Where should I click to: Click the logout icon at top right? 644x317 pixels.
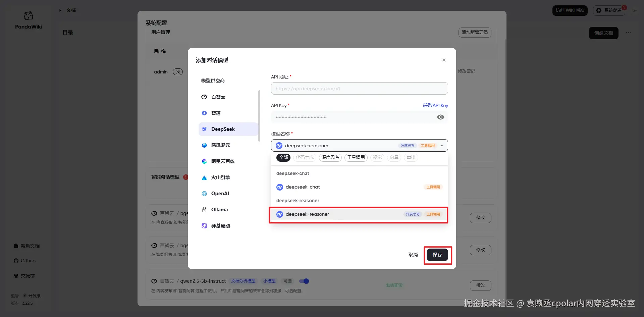(x=635, y=10)
